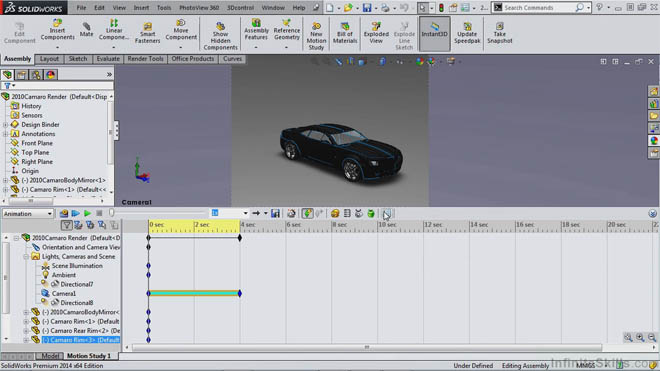Image resolution: width=660 pixels, height=371 pixels.
Task: Stop the animation playback
Action: (x=99, y=214)
